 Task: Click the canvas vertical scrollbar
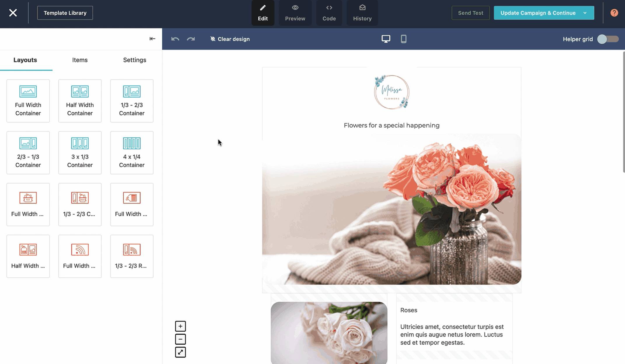[x=624, y=112]
